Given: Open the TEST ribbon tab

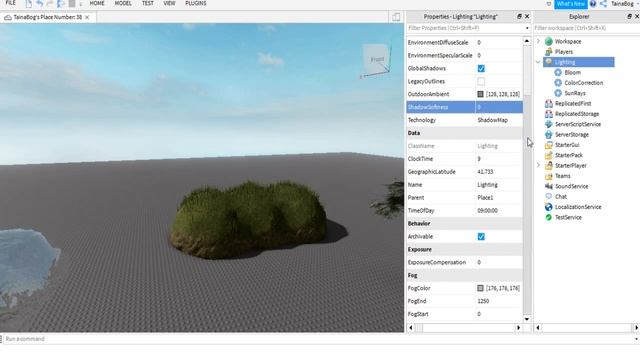Looking at the screenshot, I should tap(148, 3).
